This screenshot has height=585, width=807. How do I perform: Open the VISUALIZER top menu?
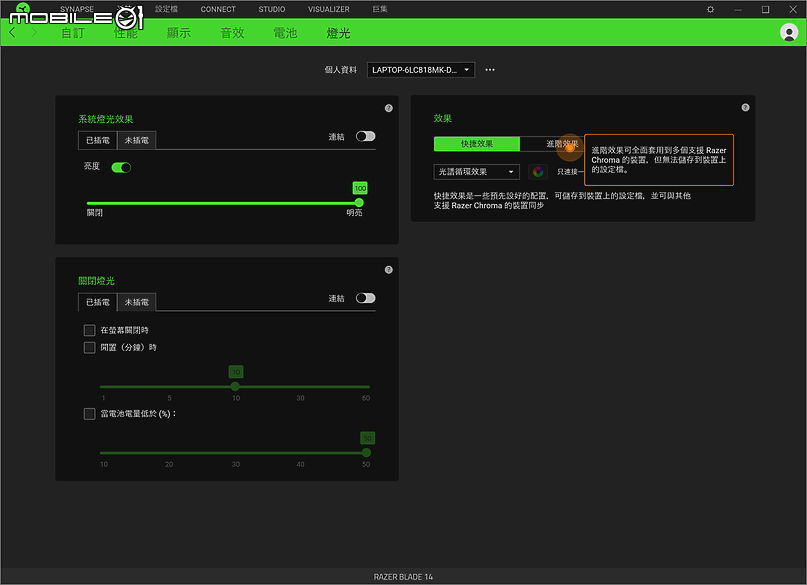pos(328,9)
